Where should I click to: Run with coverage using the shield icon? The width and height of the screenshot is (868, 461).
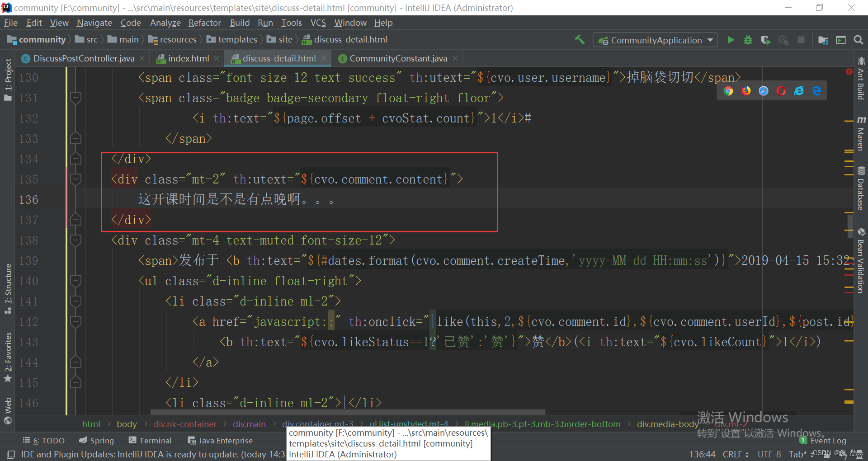pos(765,40)
